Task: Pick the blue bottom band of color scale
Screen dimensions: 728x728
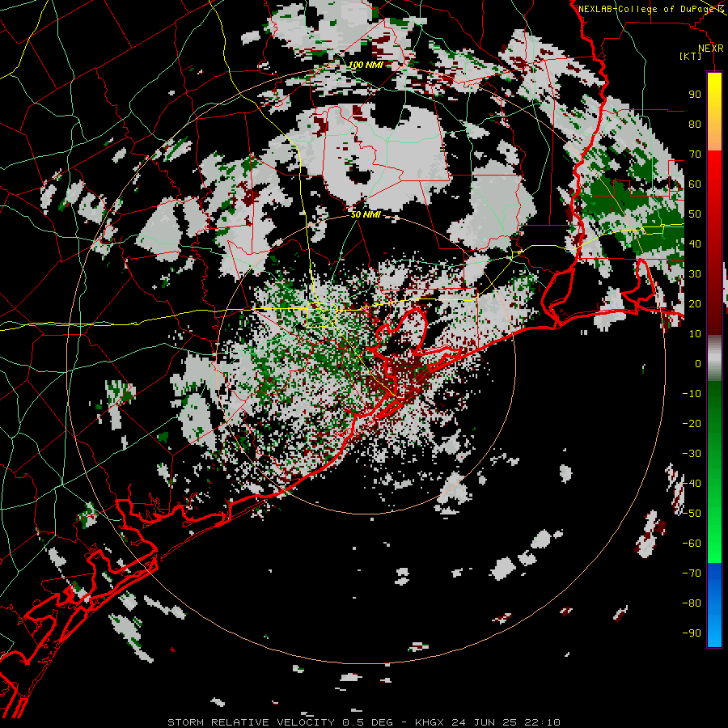Action: (714, 605)
